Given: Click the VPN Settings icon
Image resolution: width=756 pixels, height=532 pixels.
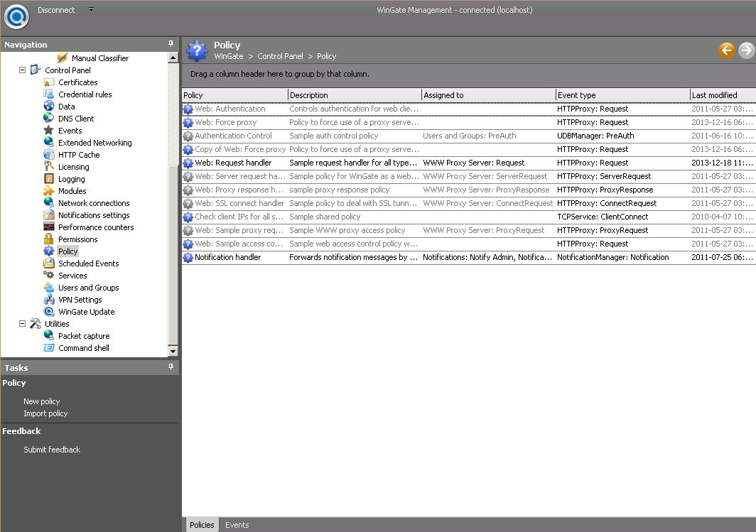Looking at the screenshot, I should 49,299.
